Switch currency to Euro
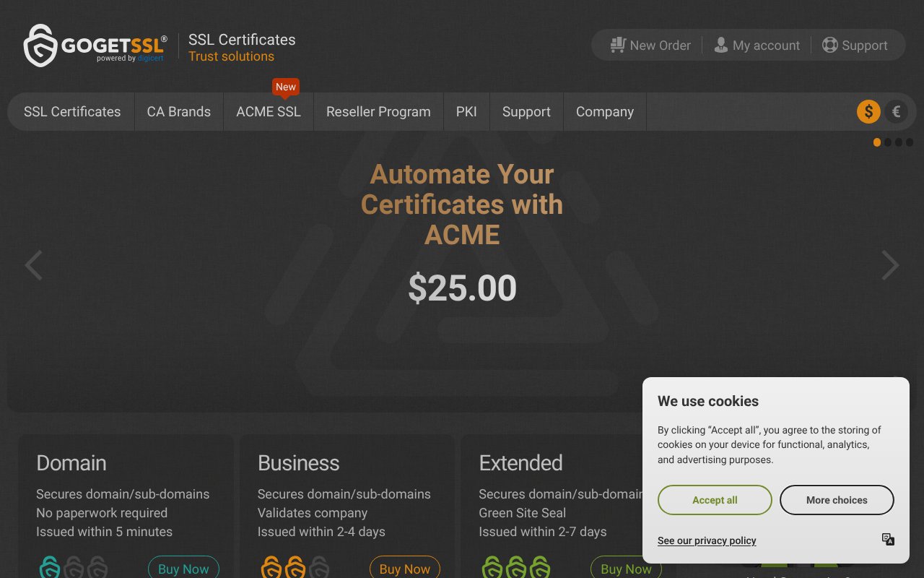924x578 pixels. pyautogui.click(x=896, y=111)
